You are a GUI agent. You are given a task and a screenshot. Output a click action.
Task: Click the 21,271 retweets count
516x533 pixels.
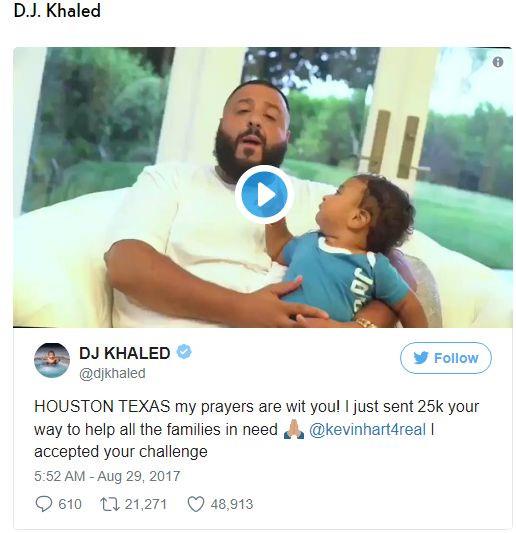pyautogui.click(x=146, y=504)
